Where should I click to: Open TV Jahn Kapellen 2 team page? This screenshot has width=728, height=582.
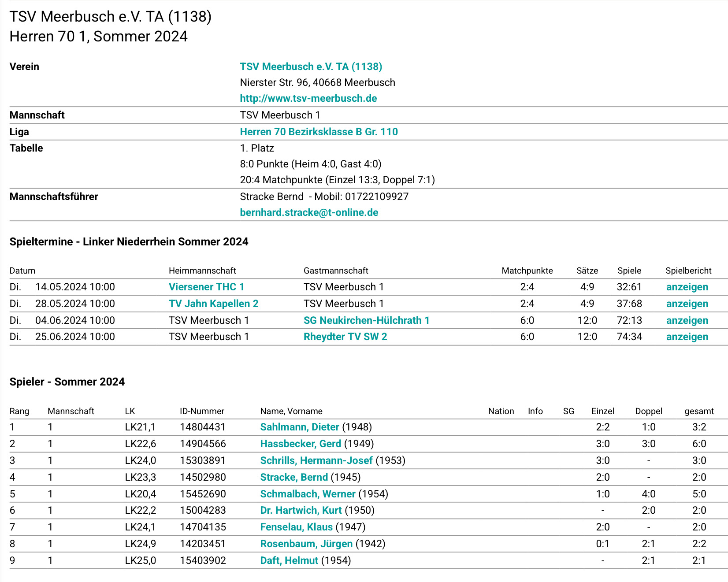(213, 304)
